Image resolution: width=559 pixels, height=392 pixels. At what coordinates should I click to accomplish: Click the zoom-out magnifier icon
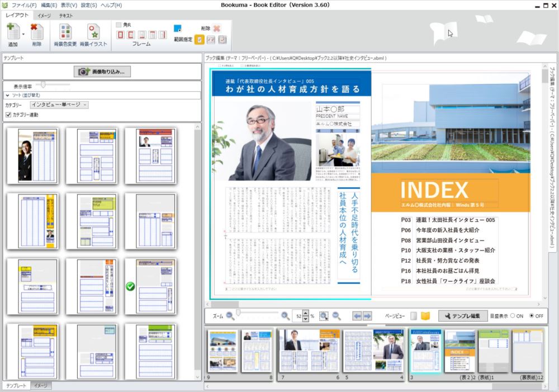[230, 316]
